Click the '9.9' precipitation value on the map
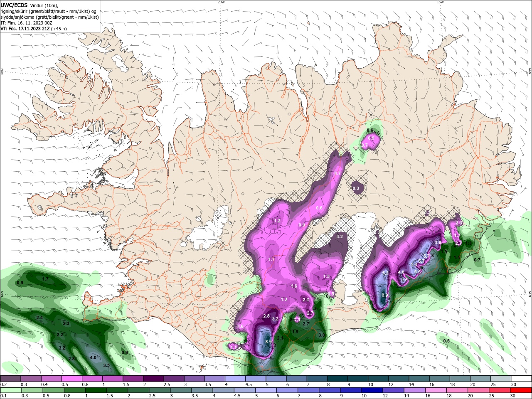Screen dimensions: 532x399 click(385, 295)
